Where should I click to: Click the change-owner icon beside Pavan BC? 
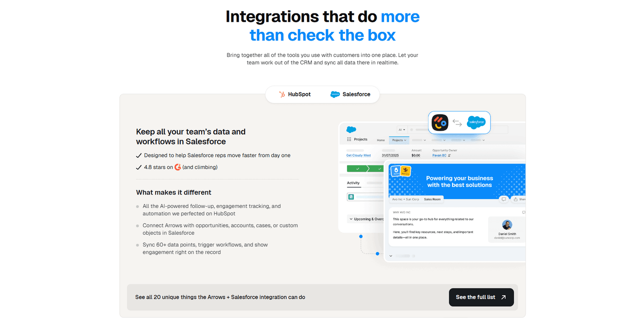449,156
